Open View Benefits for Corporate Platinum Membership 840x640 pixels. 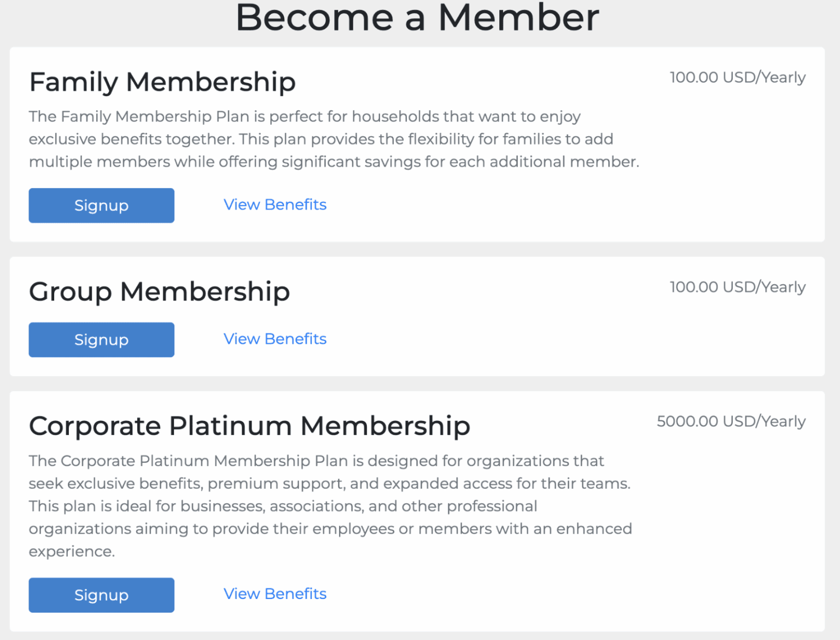tap(275, 594)
